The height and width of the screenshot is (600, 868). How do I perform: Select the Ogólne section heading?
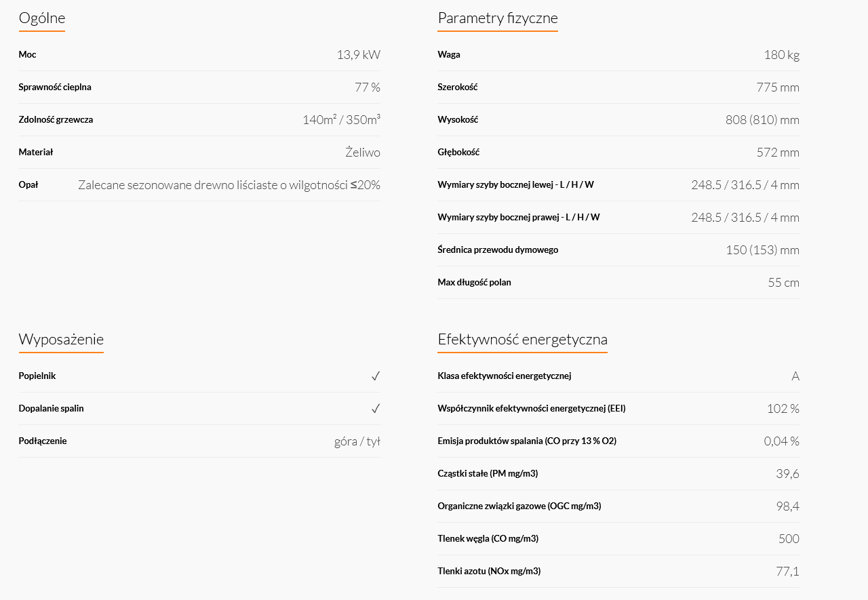point(42,18)
